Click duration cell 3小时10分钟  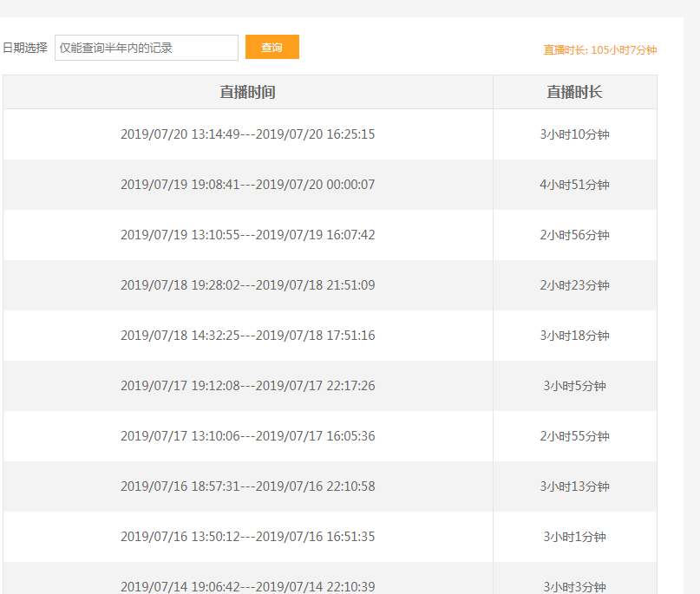tap(574, 134)
